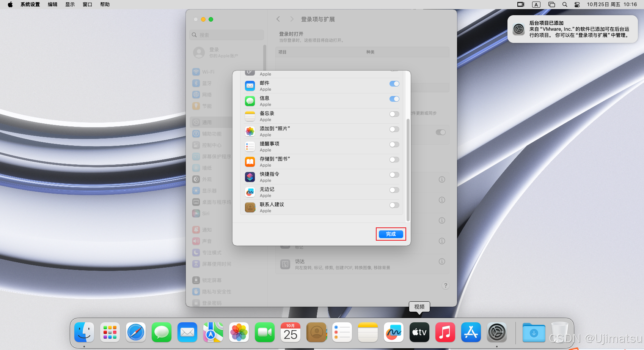Screen dimensions: 644x350
Task: Click the extension list scrollbar
Action: tap(408, 170)
